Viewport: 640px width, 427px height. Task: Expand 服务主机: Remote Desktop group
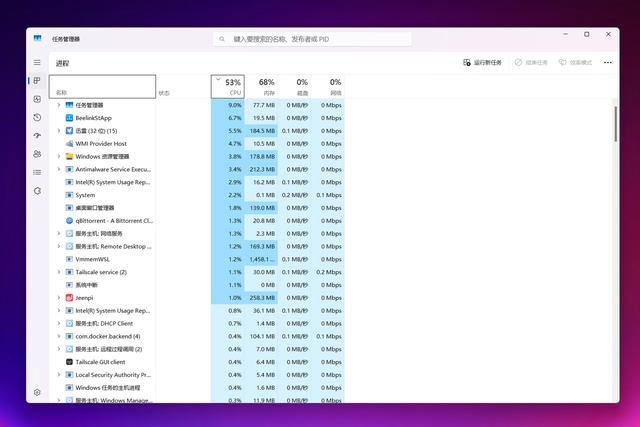[x=59, y=246]
